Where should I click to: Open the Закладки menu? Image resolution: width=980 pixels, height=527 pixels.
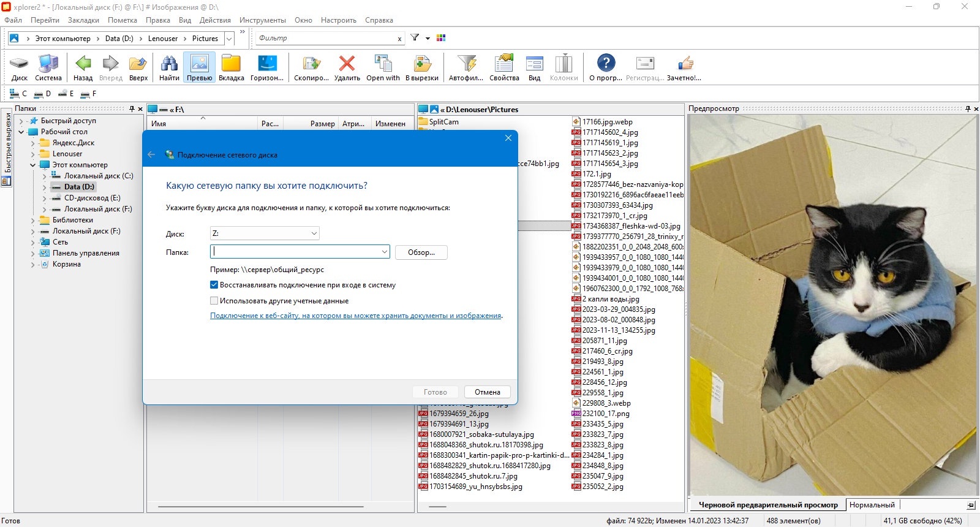[x=83, y=20]
